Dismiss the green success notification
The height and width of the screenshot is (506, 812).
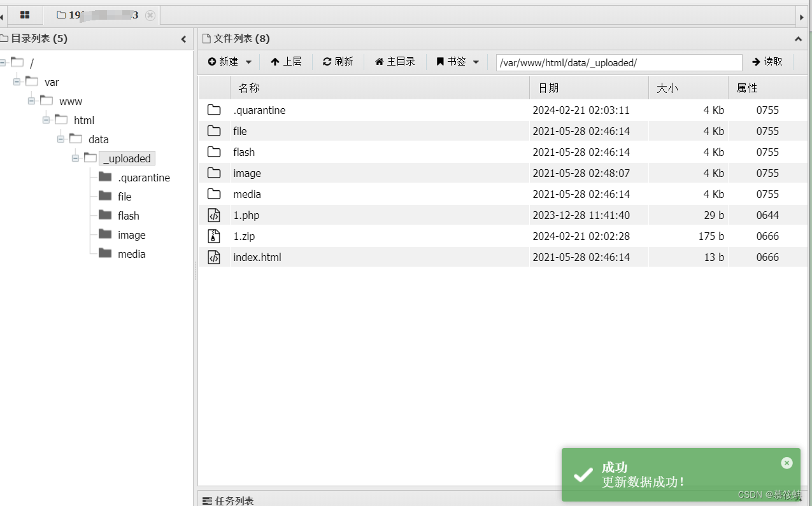click(x=787, y=463)
